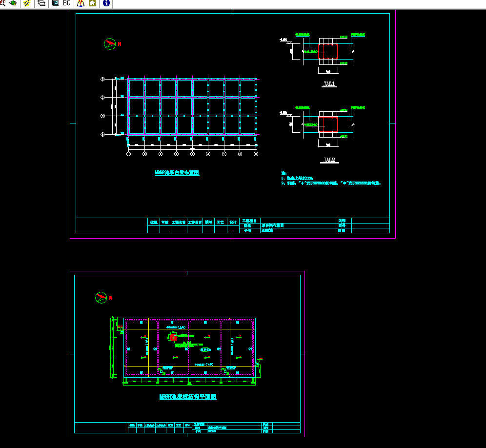486x448 pixels.
Task: Toggle the BG background color button
Action: [67, 3]
